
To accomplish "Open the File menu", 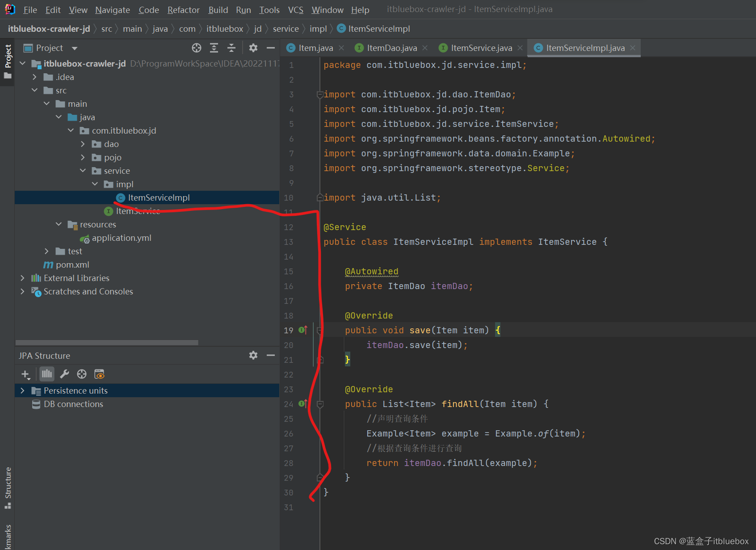I will tap(30, 10).
